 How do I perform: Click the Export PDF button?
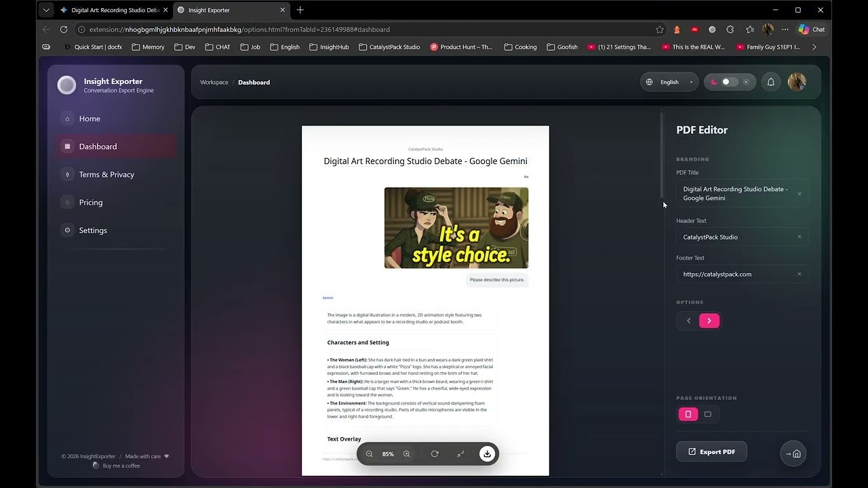[711, 451]
